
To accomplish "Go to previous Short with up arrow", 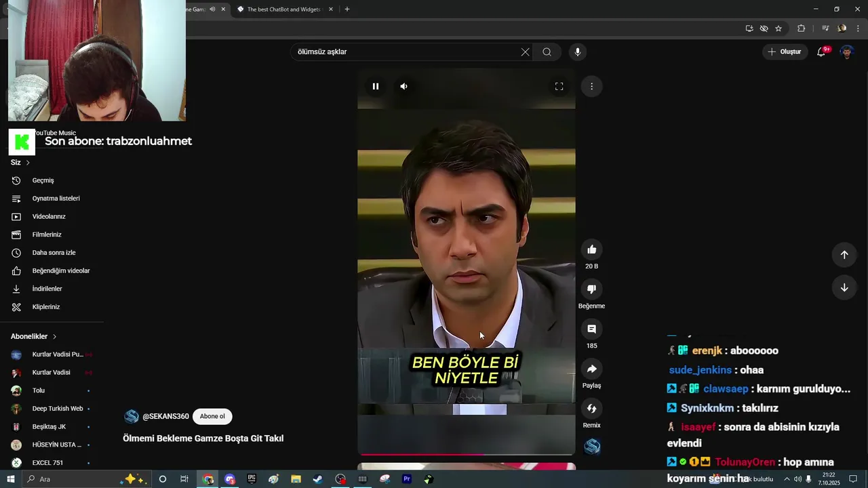I will [844, 255].
